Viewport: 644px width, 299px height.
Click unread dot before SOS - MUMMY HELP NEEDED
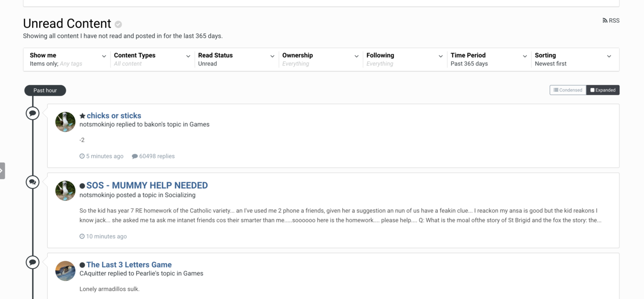pyautogui.click(x=83, y=186)
